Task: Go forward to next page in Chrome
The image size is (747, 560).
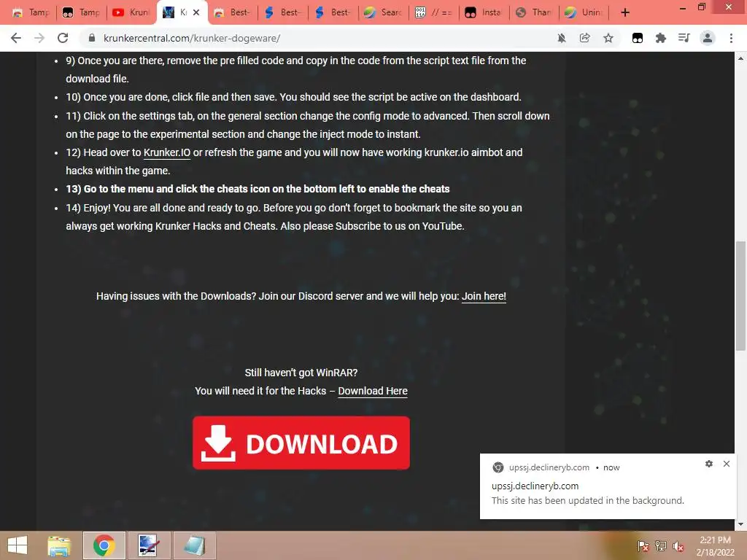Action: (x=39, y=38)
